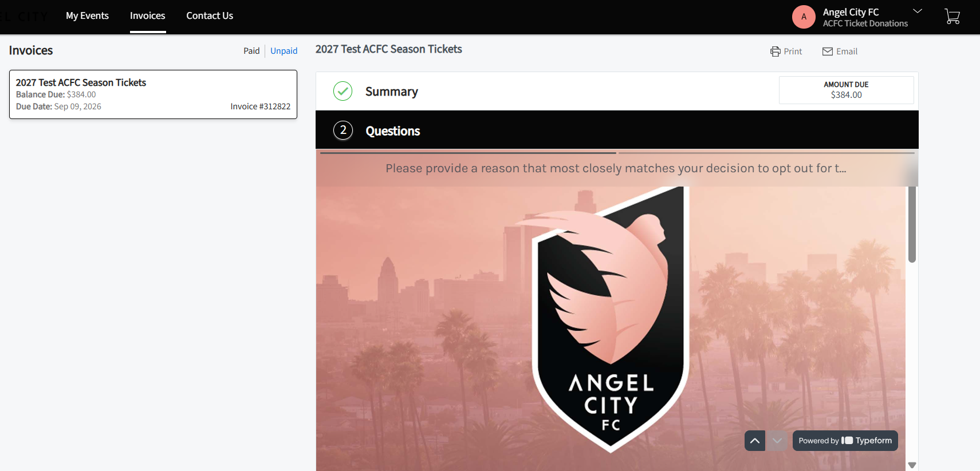The width and height of the screenshot is (980, 471).
Task: Click the Balance Due $384.00 text
Action: click(56, 94)
